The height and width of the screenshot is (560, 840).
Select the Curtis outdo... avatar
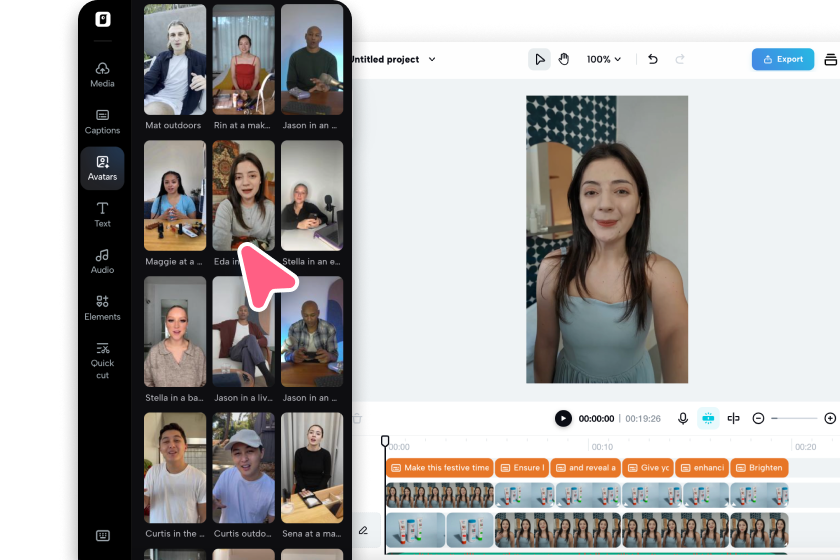click(243, 468)
